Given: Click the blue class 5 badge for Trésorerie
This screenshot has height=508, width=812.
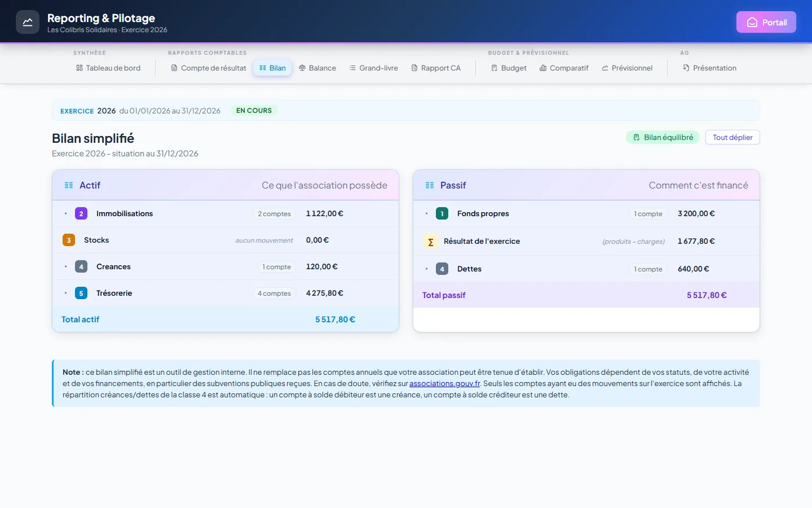Looking at the screenshot, I should (x=81, y=294).
